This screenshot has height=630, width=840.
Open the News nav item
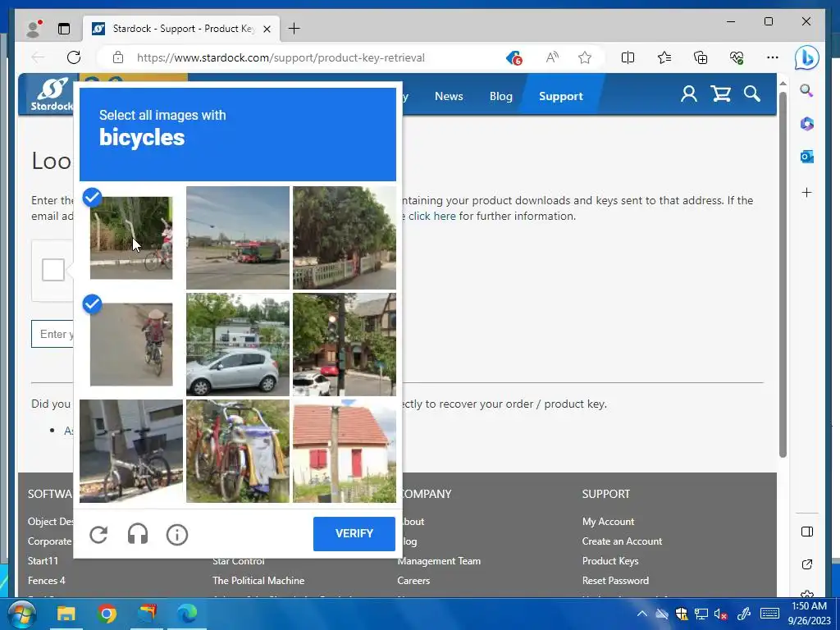point(449,97)
